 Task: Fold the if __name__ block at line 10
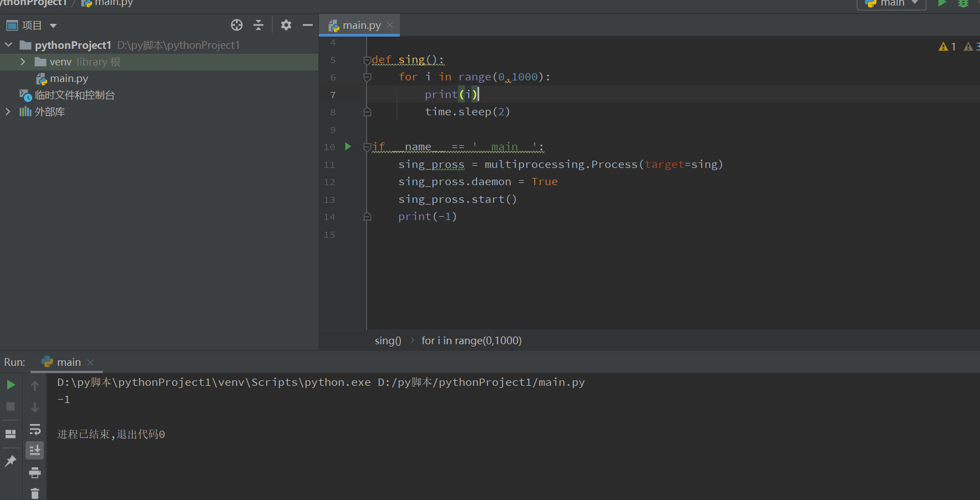click(367, 147)
